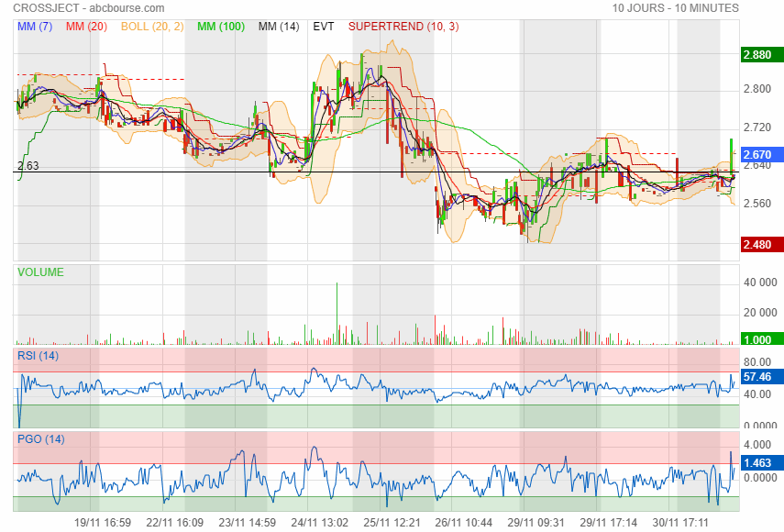Click the tallest green bar in the volume panel
This screenshot has height=532, width=784.
[x=337, y=314]
